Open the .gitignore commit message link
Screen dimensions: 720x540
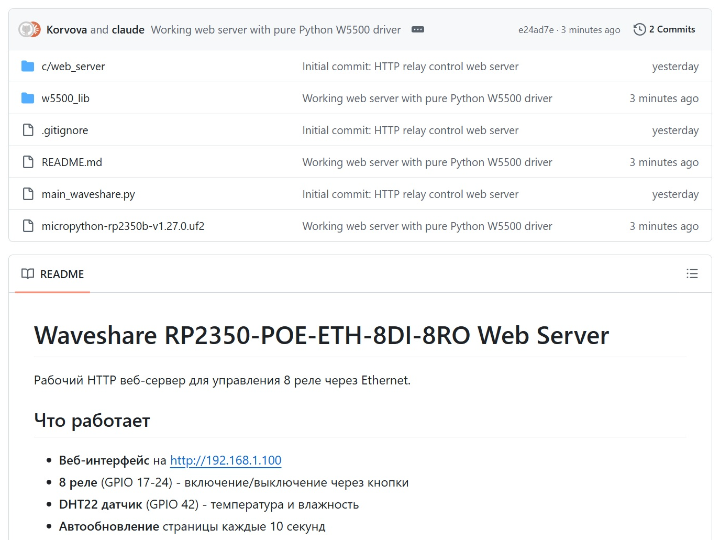click(410, 130)
